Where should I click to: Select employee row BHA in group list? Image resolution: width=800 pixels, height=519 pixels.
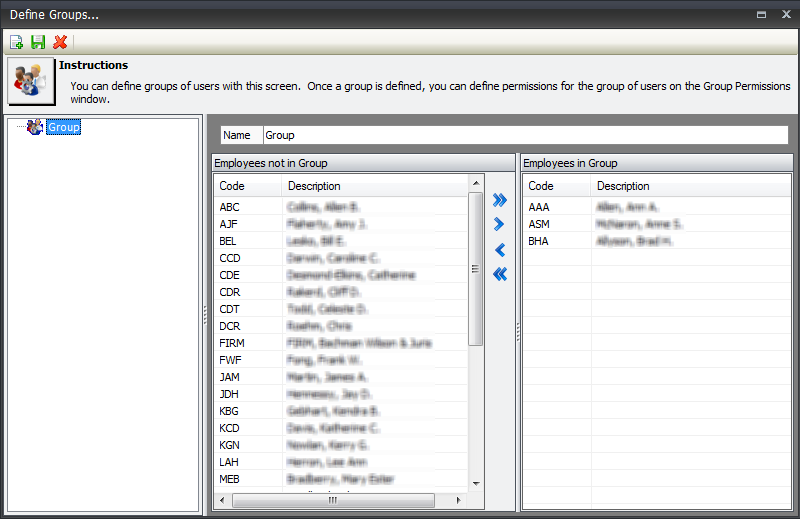[539, 241]
